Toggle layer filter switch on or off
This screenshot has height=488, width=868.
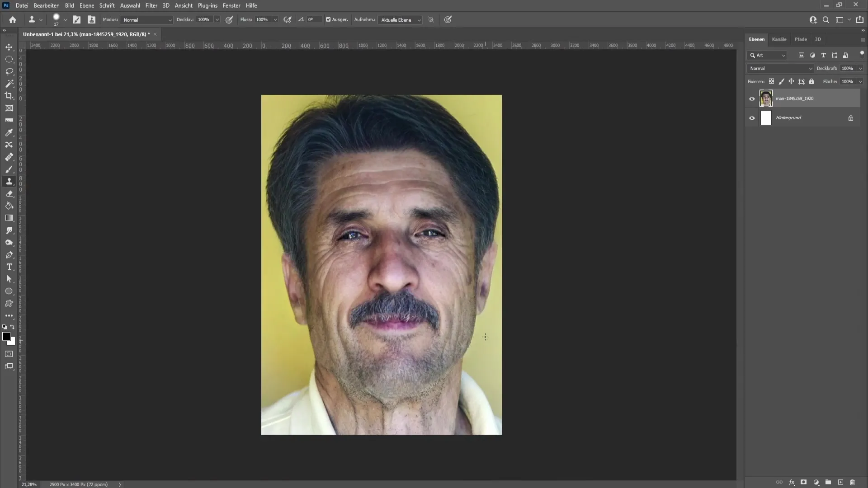[x=862, y=54]
